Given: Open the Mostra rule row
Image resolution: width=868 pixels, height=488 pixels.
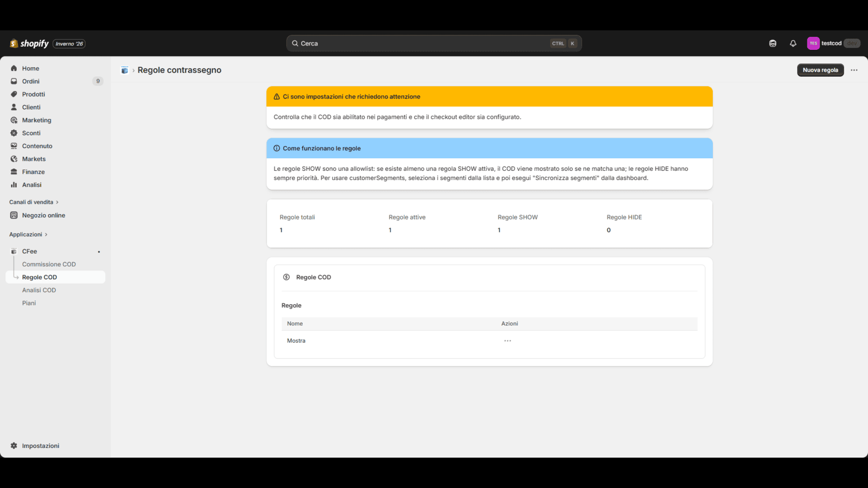Looking at the screenshot, I should [296, 341].
